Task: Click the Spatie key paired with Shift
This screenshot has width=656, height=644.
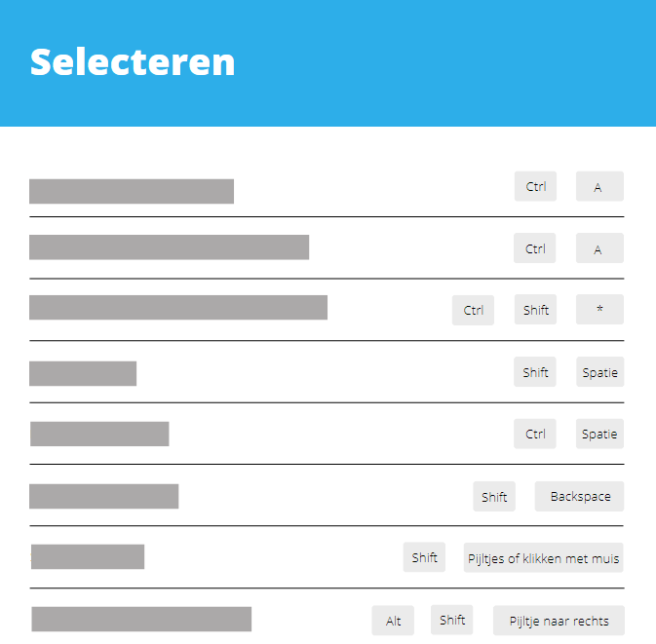Action: (x=598, y=372)
